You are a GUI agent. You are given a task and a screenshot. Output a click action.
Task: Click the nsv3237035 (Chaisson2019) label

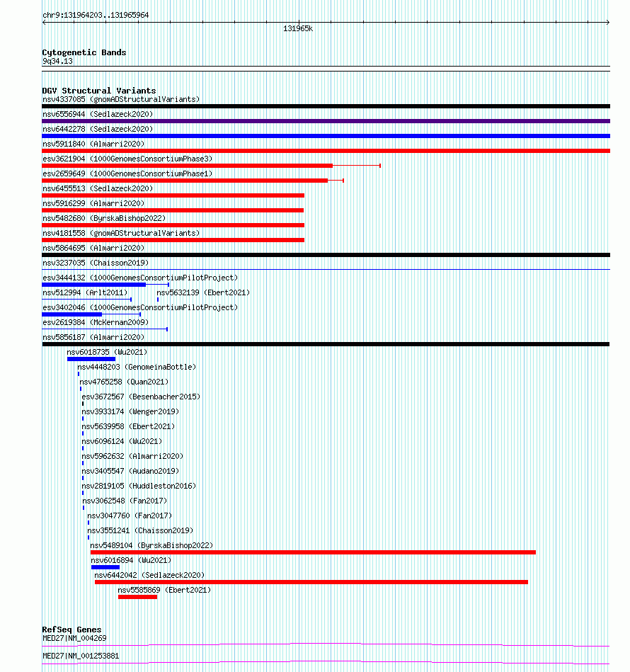pyautogui.click(x=96, y=263)
